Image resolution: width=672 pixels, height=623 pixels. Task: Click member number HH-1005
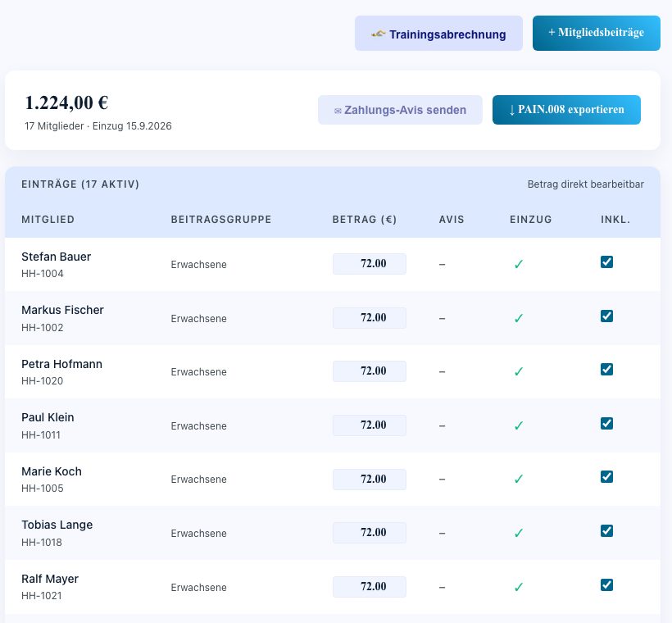(43, 489)
